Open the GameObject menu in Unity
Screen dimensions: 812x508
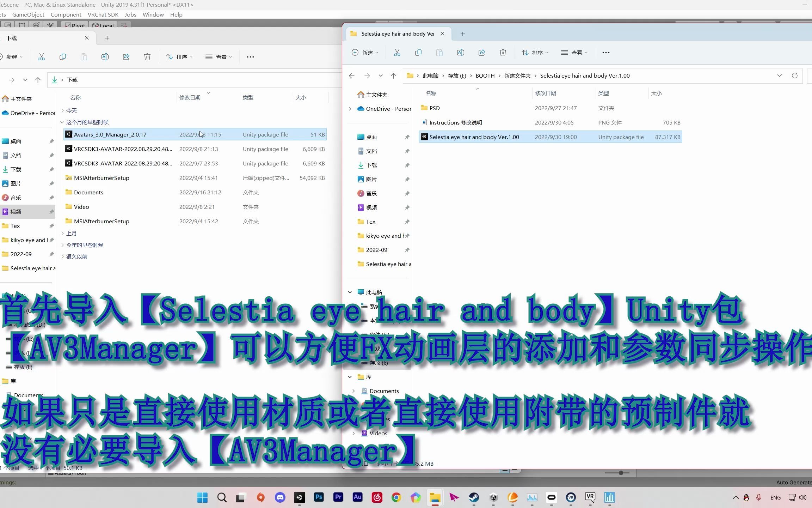pos(28,14)
